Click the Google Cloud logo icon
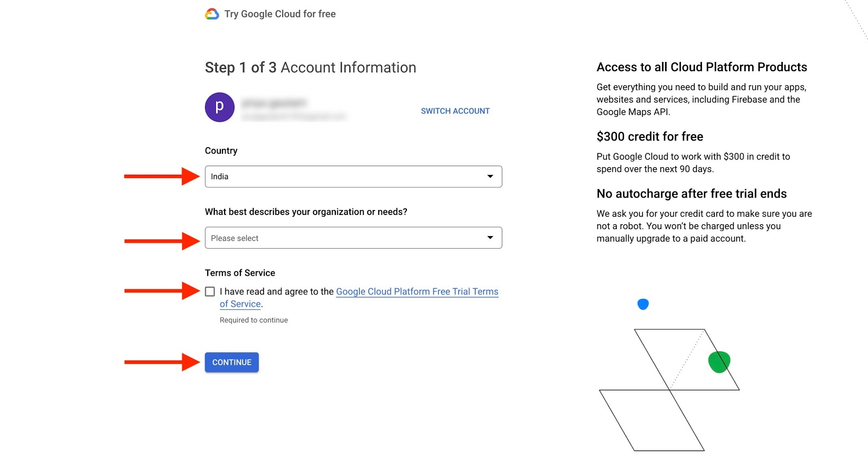The height and width of the screenshot is (456, 868). (x=212, y=14)
